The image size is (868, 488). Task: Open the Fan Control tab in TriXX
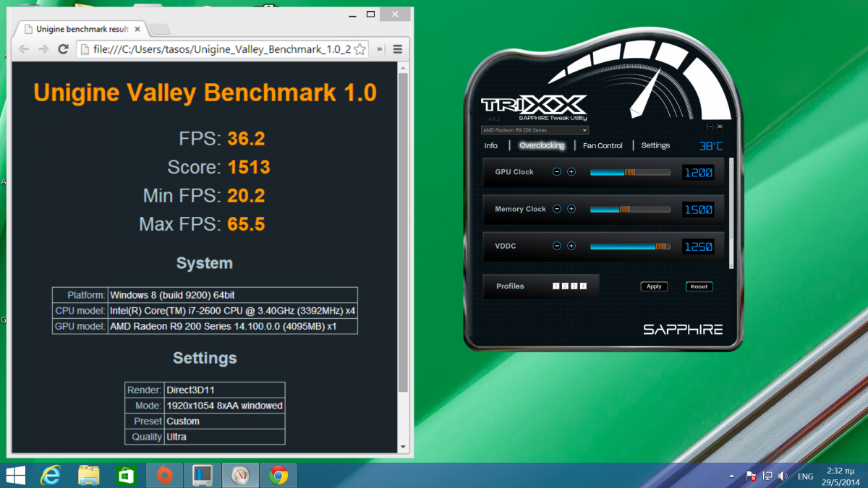[x=603, y=145]
